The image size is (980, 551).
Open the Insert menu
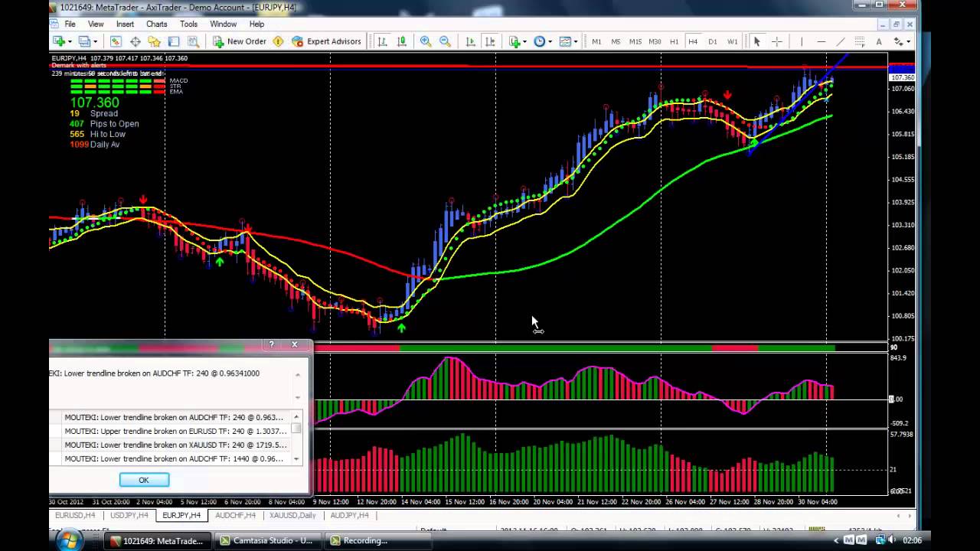[125, 24]
